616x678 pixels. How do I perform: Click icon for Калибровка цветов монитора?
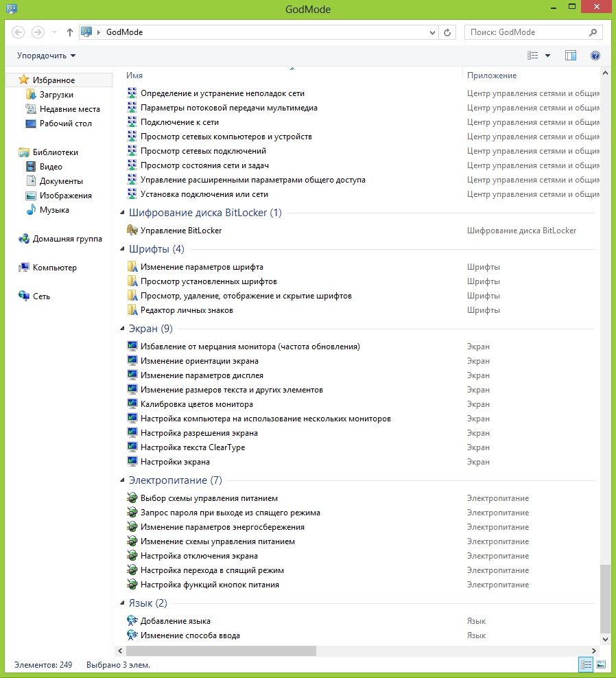click(x=132, y=404)
